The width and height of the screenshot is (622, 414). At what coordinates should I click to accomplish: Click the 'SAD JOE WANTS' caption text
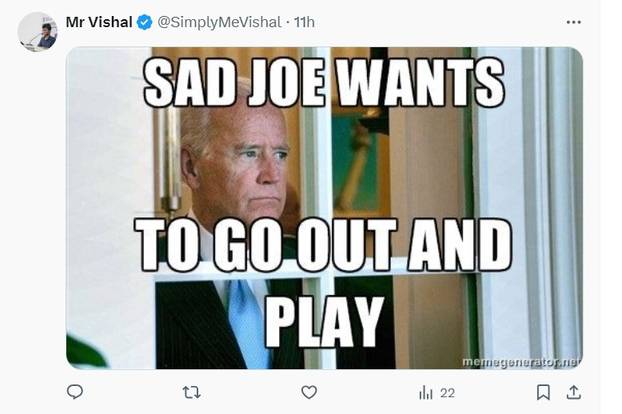tap(323, 82)
